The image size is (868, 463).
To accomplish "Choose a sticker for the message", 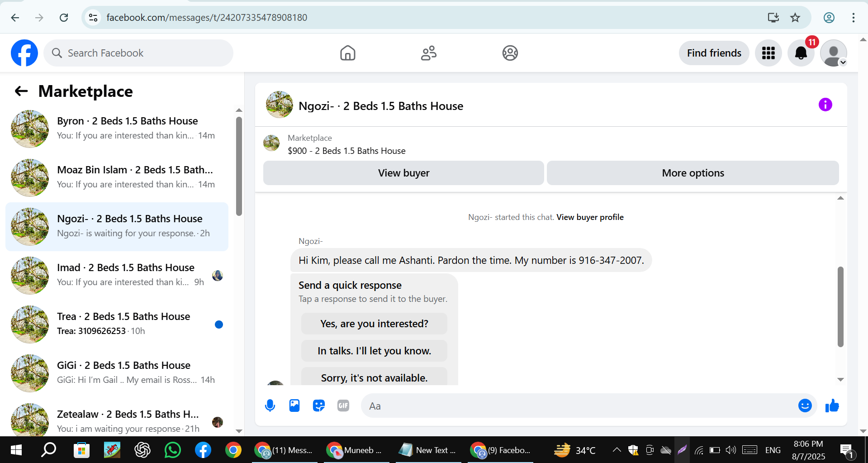I will 319,406.
